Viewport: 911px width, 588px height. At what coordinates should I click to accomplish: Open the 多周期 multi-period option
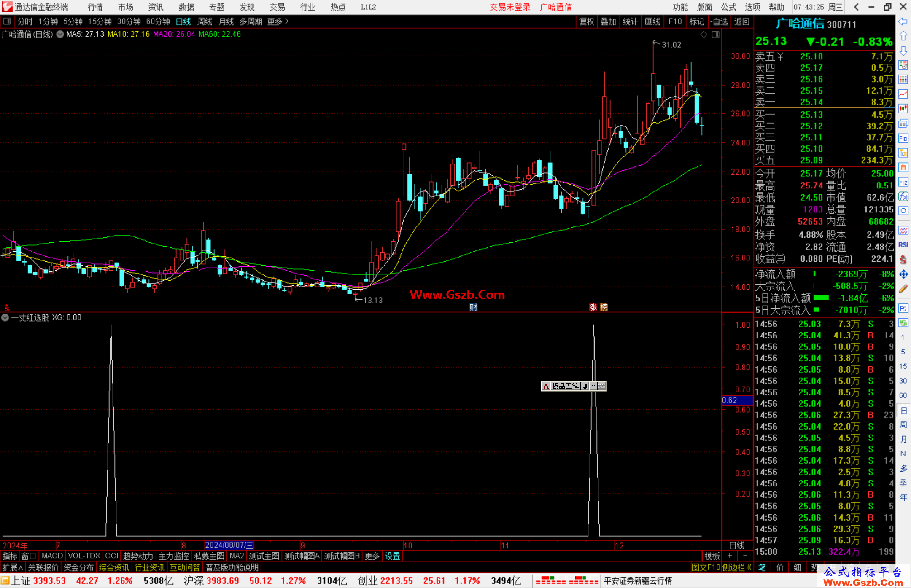pos(251,21)
